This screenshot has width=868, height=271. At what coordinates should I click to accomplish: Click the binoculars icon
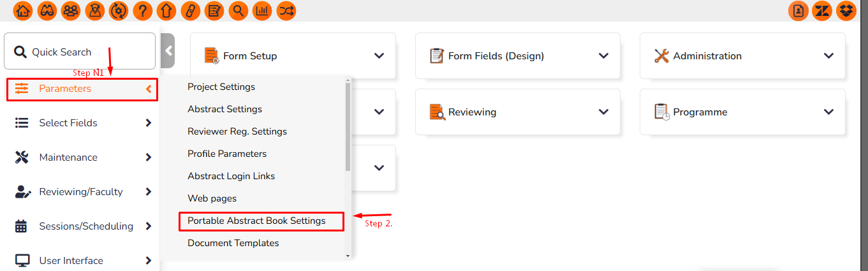[47, 11]
